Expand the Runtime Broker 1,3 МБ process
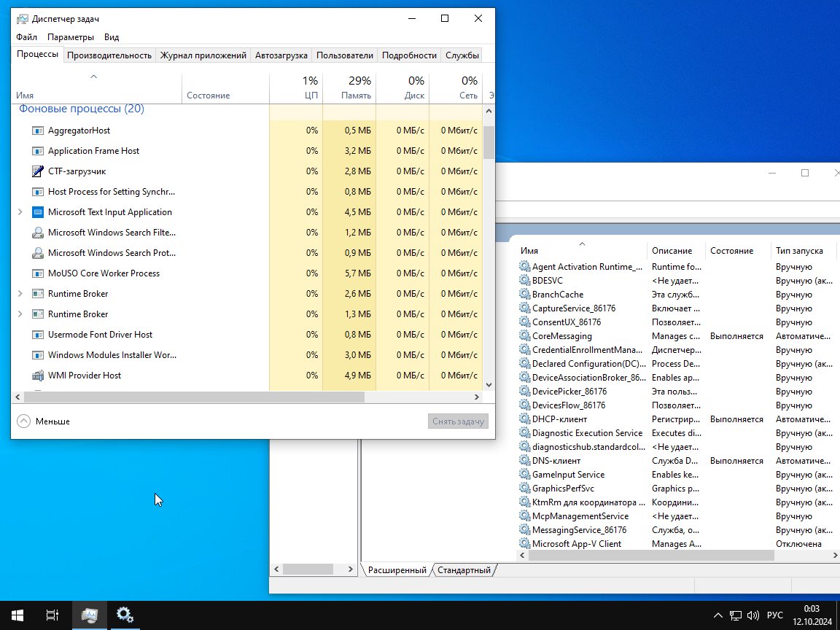 (20, 314)
